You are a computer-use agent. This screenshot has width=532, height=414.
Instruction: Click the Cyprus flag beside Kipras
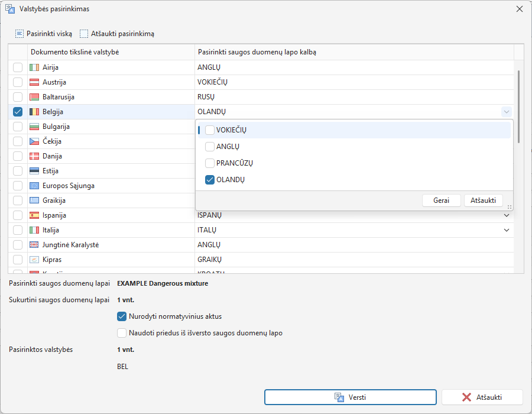[x=34, y=260]
